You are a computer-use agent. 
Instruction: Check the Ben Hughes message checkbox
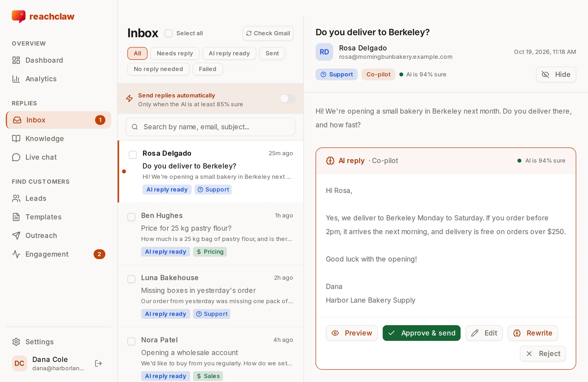(131, 217)
